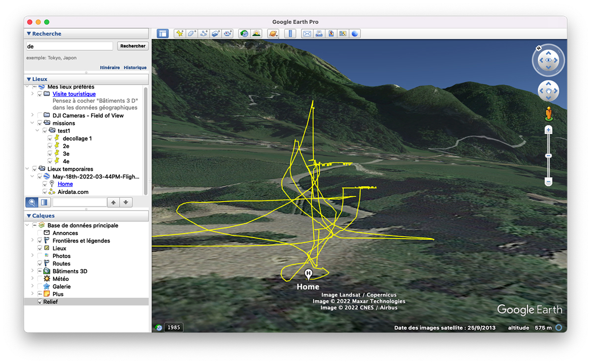Viewport: 591px width, 364px height.
Task: Click the Home link in Lieux tree
Action: (65, 184)
